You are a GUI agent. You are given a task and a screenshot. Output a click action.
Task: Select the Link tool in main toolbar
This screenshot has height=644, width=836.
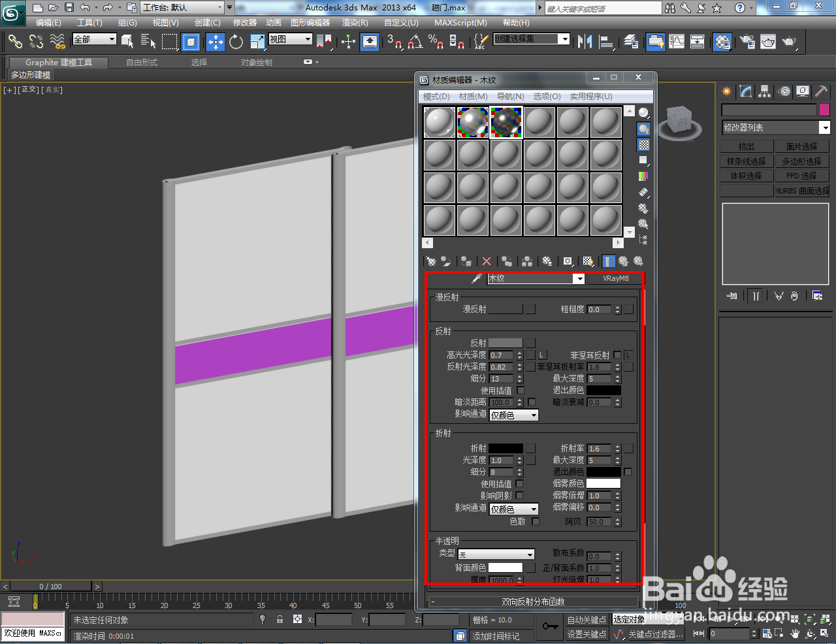14,42
